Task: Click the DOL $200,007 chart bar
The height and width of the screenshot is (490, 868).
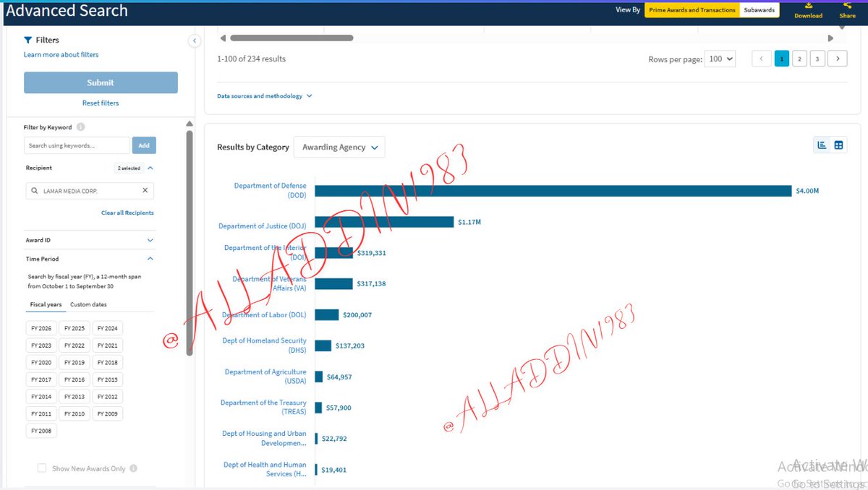Action: tap(327, 315)
